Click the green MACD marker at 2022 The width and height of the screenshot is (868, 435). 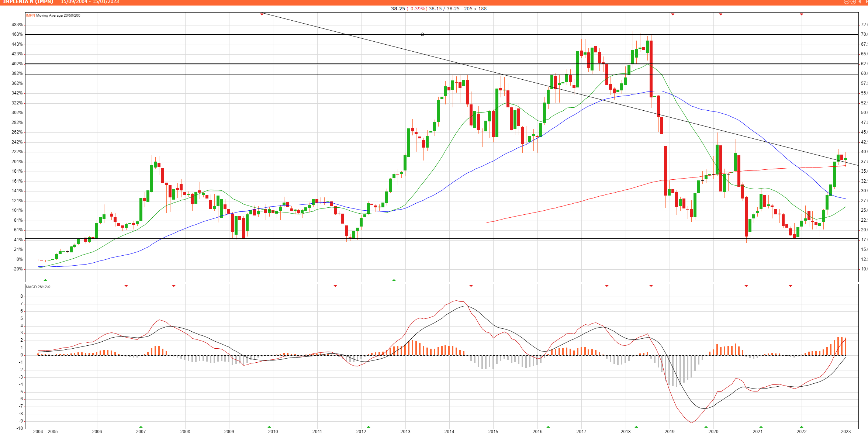coord(802,427)
